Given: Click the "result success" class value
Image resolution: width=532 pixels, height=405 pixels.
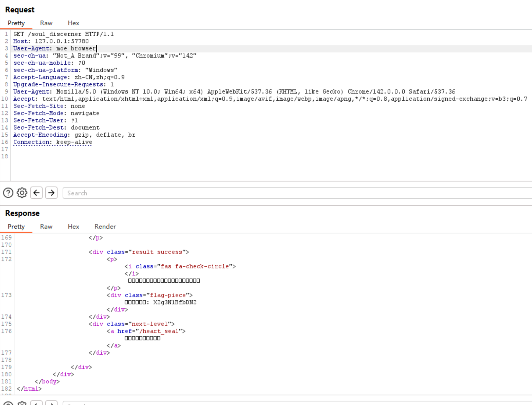Looking at the screenshot, I should click(157, 252).
